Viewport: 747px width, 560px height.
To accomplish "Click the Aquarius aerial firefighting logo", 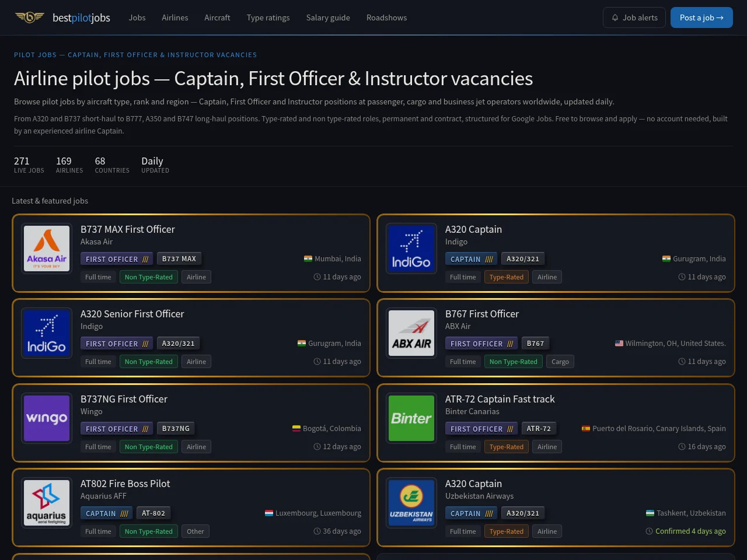I will click(x=47, y=503).
